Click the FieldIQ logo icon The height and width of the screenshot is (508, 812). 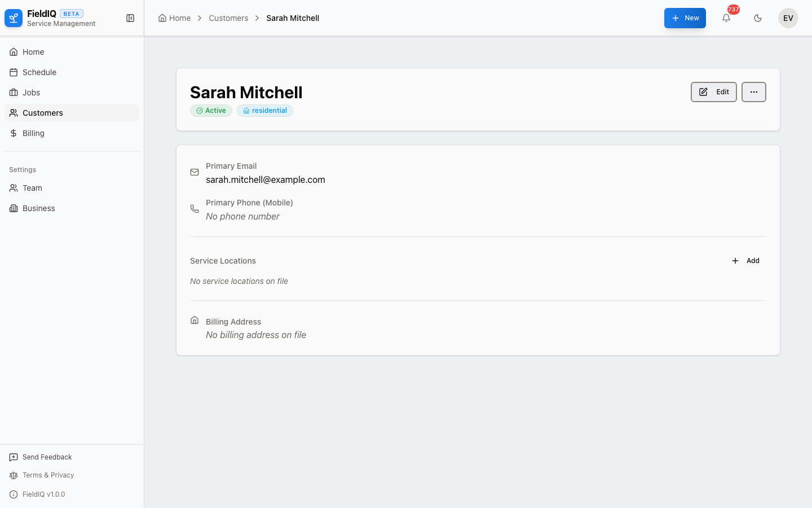click(14, 17)
